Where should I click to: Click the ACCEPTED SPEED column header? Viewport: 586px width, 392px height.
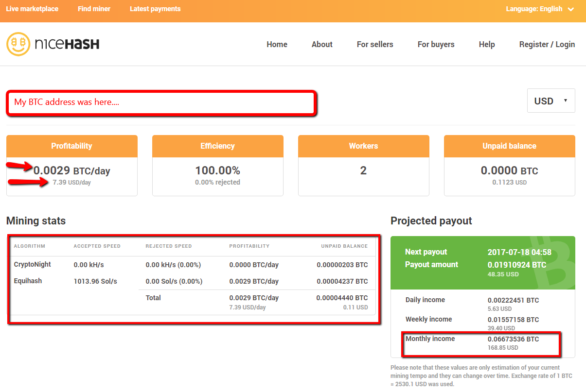coord(97,246)
